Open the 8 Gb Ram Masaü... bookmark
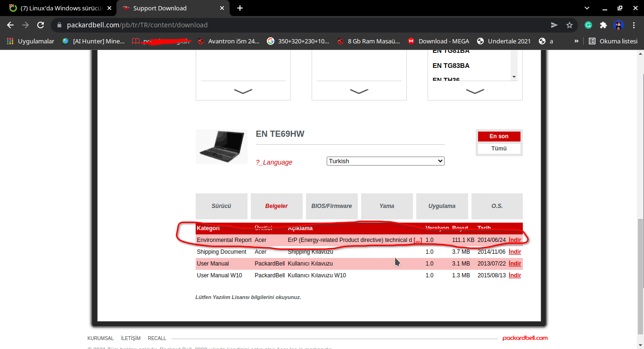Image resolution: width=644 pixels, height=349 pixels. 368,41
